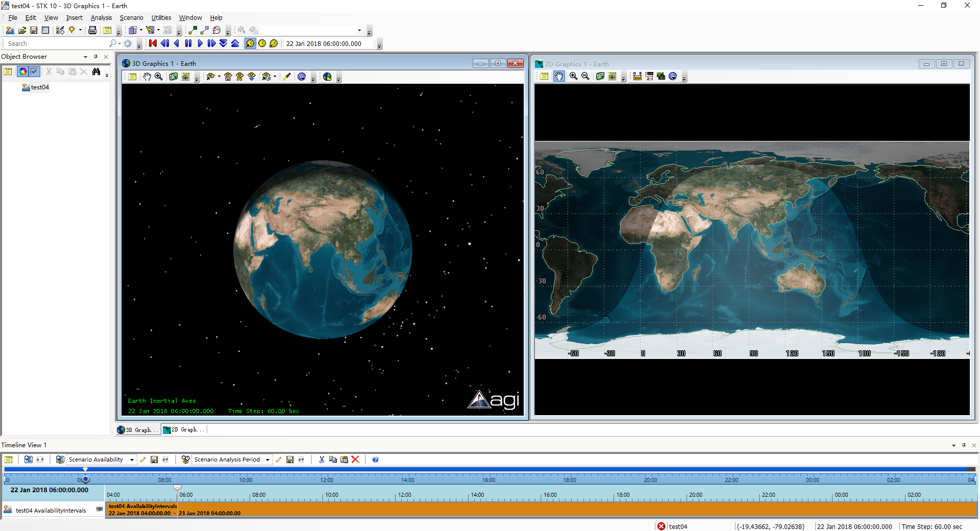Switch to the 2D Graph tab
Screen dimensions: 980x531
pos(184,430)
